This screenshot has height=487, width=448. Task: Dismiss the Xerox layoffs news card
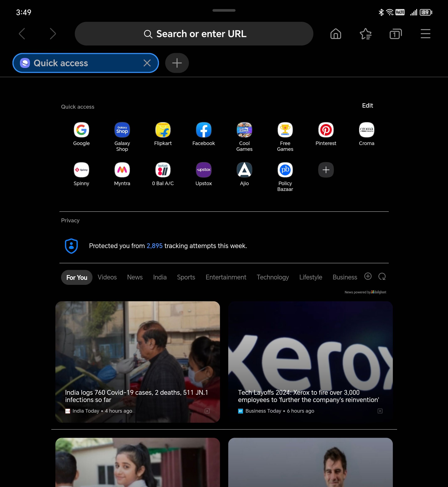coord(380,411)
